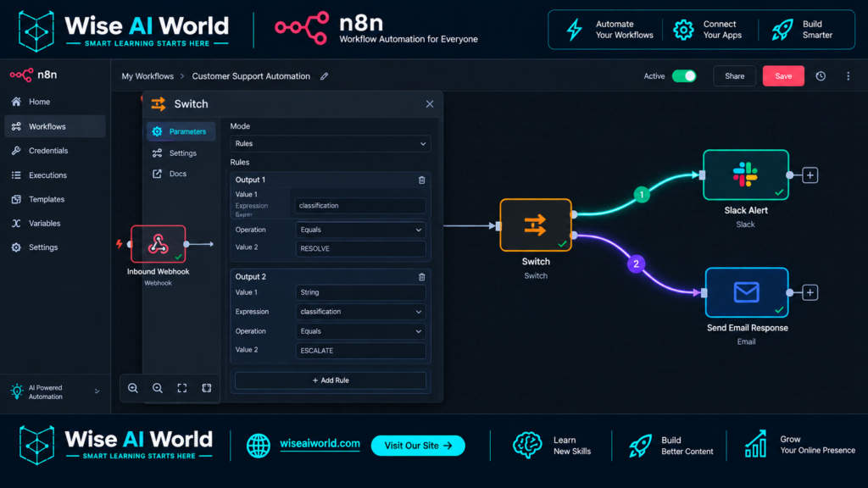Add a node after Send Email Response
The image size is (868, 488).
pyautogui.click(x=810, y=292)
